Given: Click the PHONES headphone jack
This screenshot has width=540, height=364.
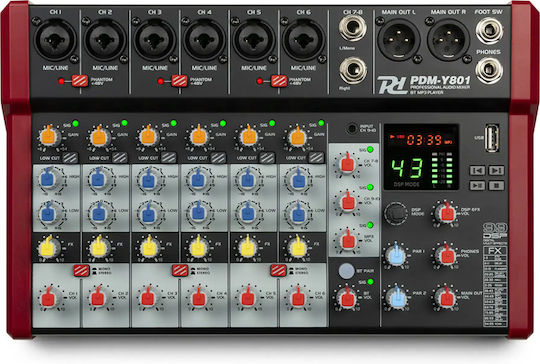Looking at the screenshot, I should [x=489, y=71].
